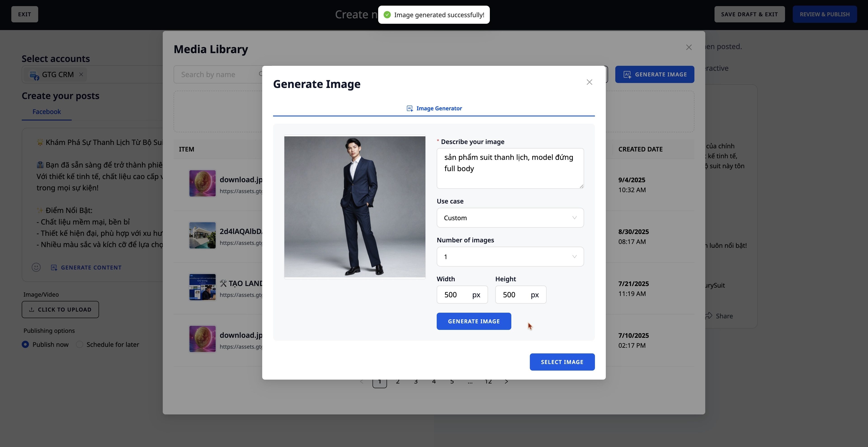Click the emoji smiley icon
The height and width of the screenshot is (447, 868).
[36, 267]
